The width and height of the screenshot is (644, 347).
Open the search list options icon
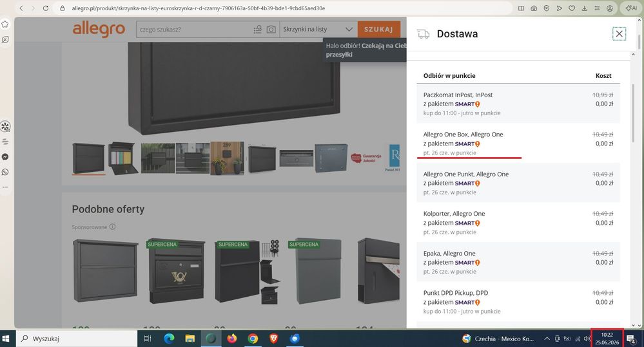(x=257, y=30)
